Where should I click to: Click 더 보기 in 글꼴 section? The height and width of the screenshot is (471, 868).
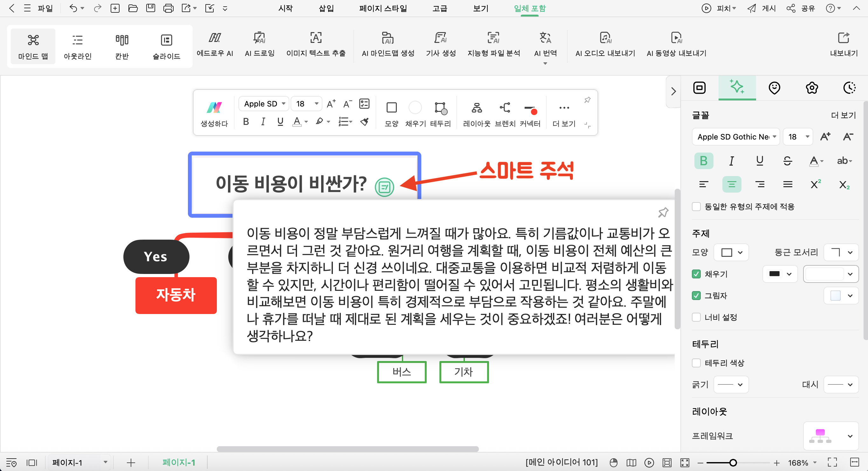click(844, 115)
